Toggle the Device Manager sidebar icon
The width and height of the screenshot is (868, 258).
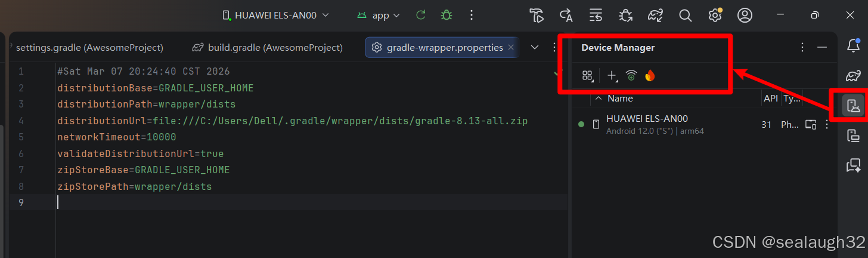[x=853, y=106]
